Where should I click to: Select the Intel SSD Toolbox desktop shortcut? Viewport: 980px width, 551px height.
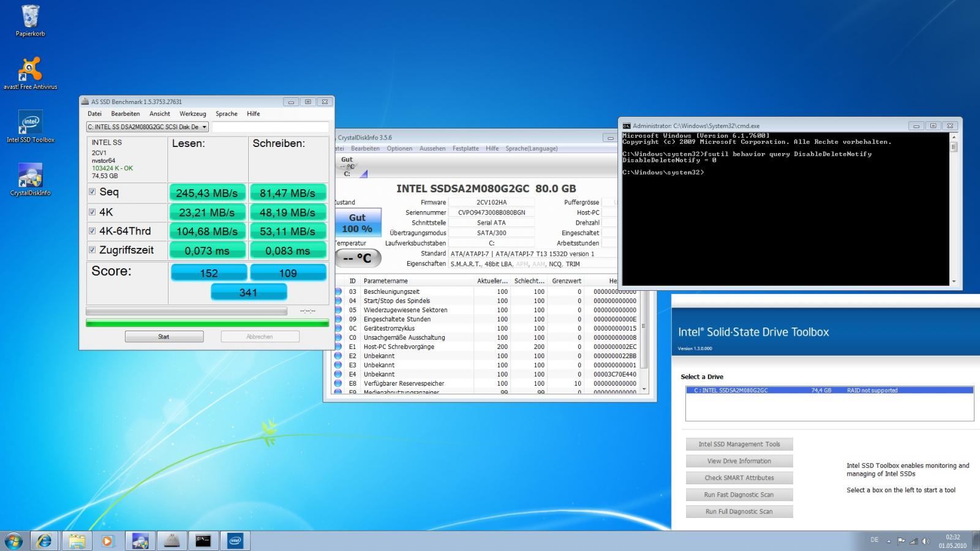[30, 127]
